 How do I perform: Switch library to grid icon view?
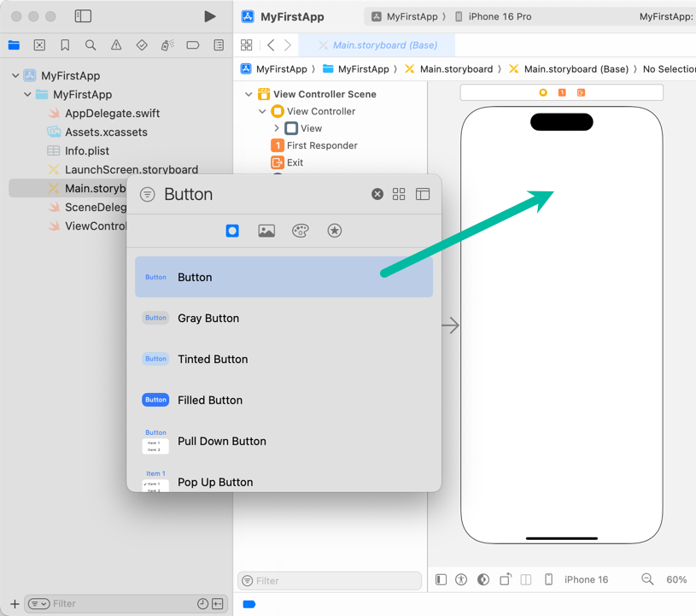(399, 194)
